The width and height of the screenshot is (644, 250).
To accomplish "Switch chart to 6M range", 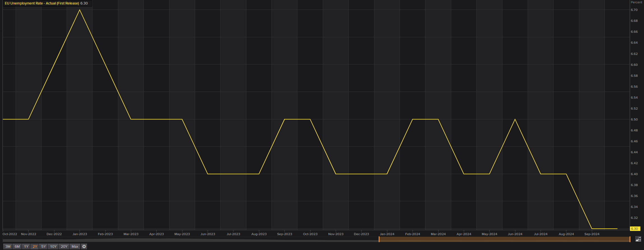I will click(x=17, y=247).
